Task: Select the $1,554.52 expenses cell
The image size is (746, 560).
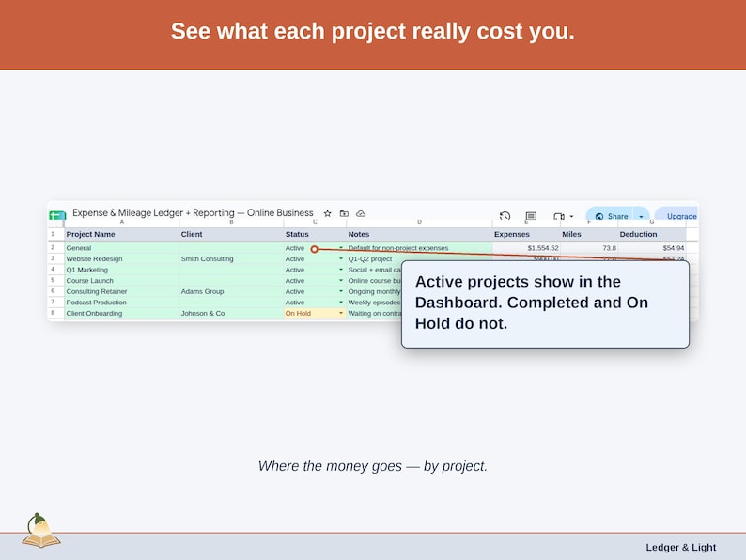Action: tap(526, 248)
